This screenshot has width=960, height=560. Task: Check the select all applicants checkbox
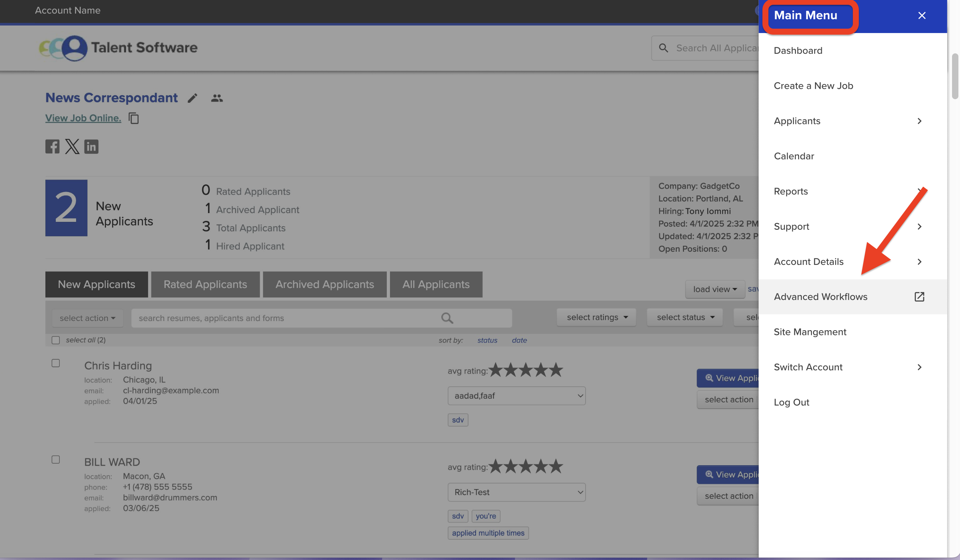[56, 340]
